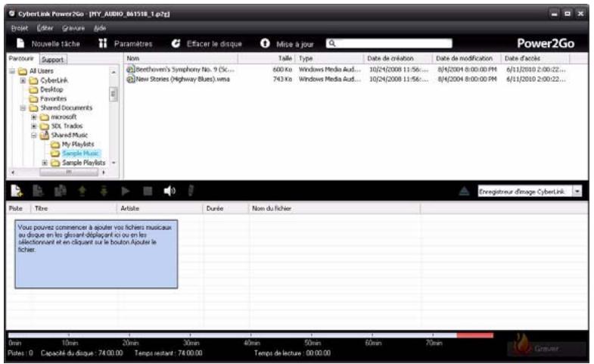Image resolution: width=594 pixels, height=364 pixels.
Task: Click the stop button in the track toolbar
Action: 148,191
